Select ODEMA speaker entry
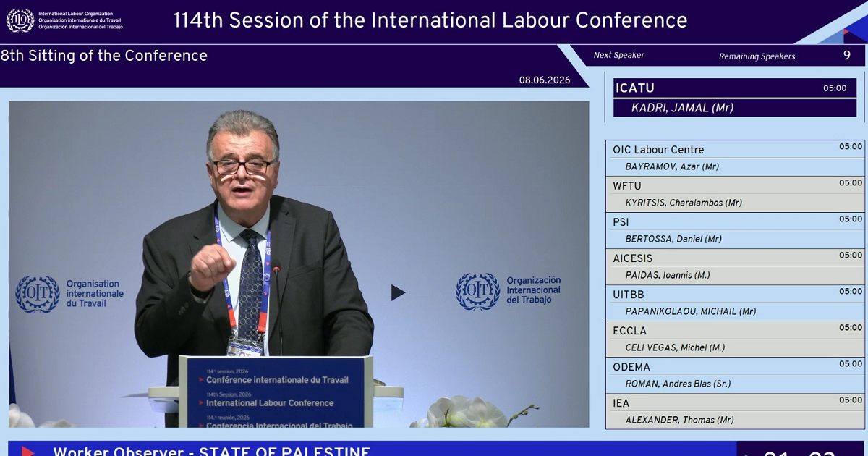The image size is (868, 456). [735, 375]
